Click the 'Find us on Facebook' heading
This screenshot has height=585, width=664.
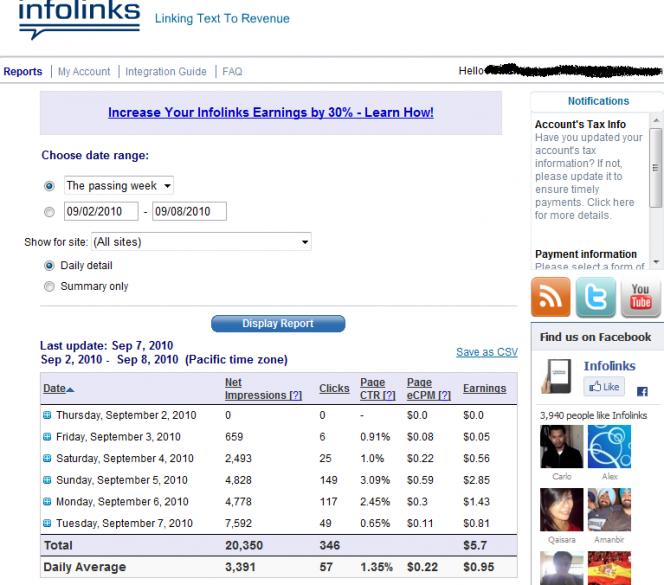tap(595, 337)
